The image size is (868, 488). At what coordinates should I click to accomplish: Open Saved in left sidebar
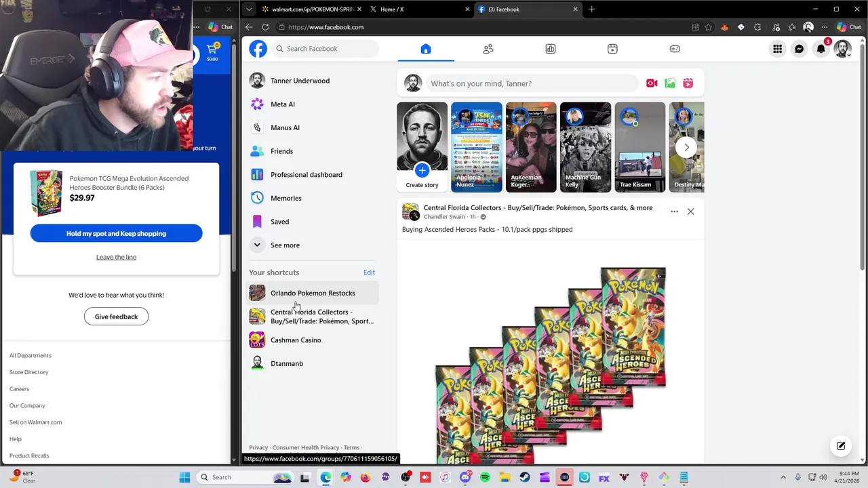pos(313,222)
